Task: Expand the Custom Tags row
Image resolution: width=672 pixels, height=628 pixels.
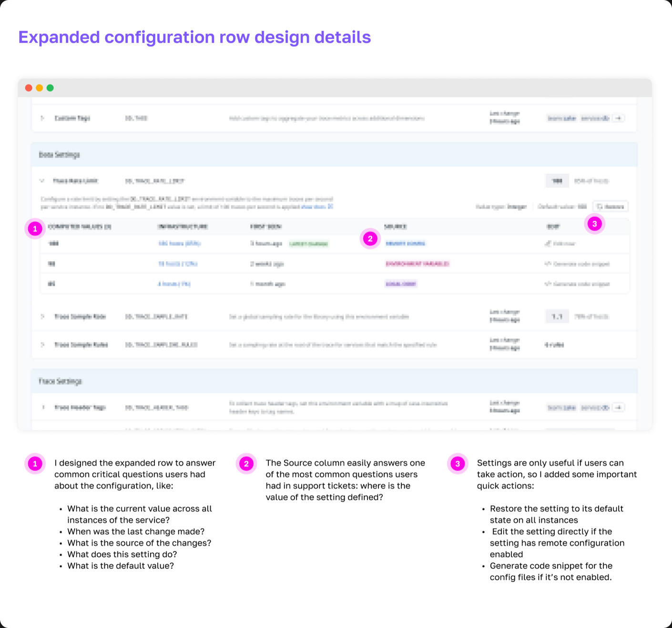Action: pos(42,118)
